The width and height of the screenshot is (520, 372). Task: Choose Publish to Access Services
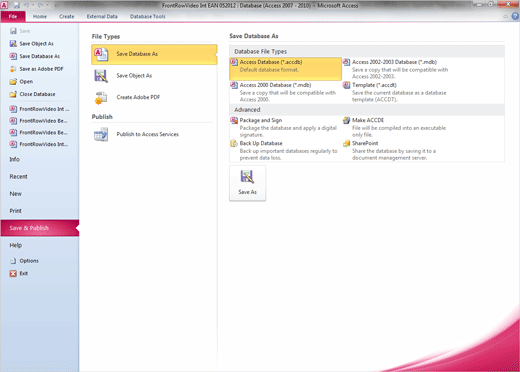tap(154, 134)
